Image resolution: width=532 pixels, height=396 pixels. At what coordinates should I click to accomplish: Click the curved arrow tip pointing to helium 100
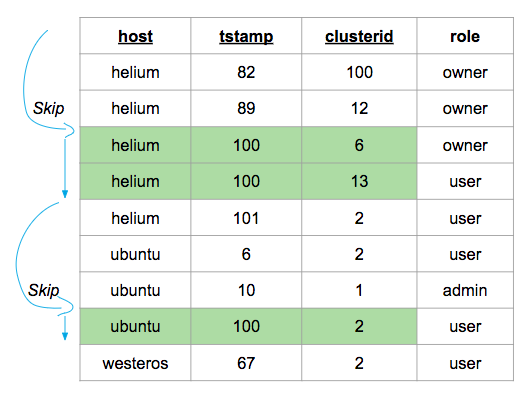70,130
